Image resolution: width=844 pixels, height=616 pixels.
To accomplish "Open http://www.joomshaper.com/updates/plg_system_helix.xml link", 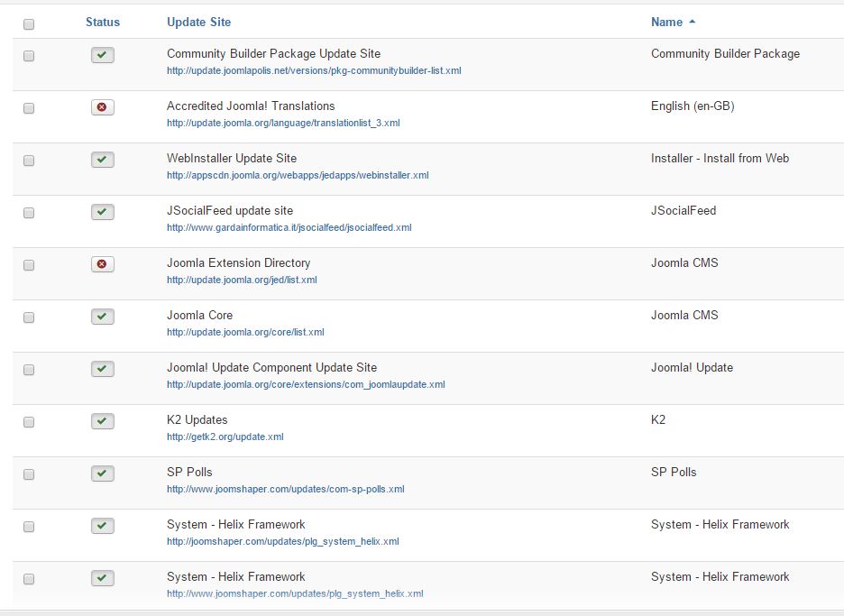I will [x=295, y=593].
